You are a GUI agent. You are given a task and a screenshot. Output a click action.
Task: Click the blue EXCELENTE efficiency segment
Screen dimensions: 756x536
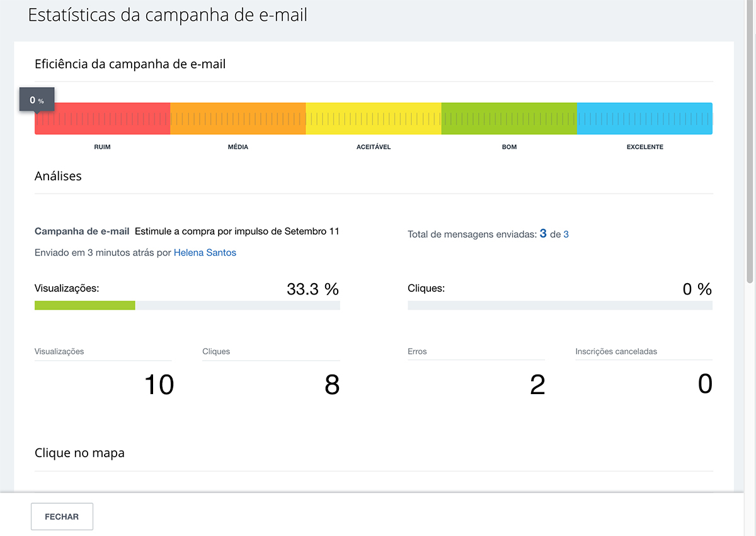coord(644,119)
